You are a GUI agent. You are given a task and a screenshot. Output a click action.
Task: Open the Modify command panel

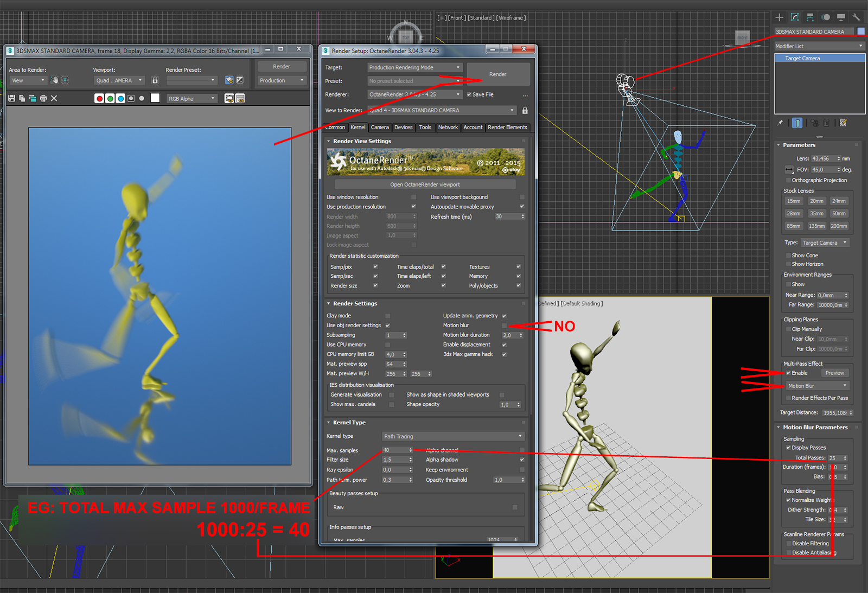pyautogui.click(x=795, y=17)
